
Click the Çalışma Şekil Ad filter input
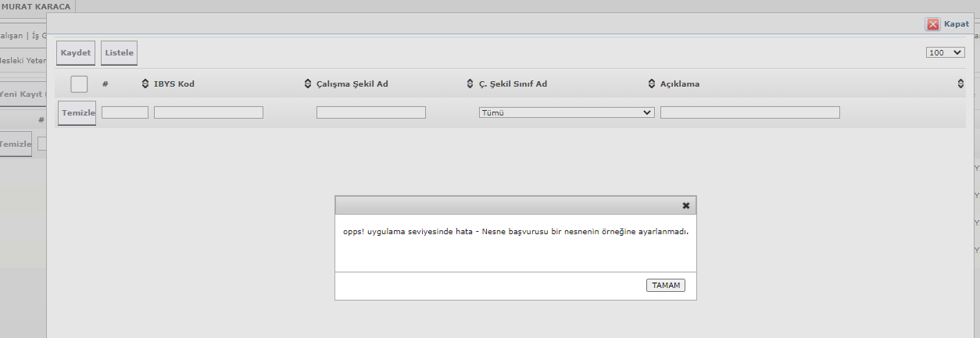click(370, 112)
